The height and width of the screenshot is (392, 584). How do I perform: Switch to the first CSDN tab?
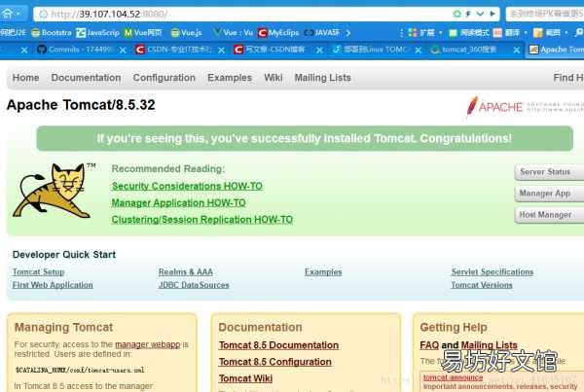(174, 50)
